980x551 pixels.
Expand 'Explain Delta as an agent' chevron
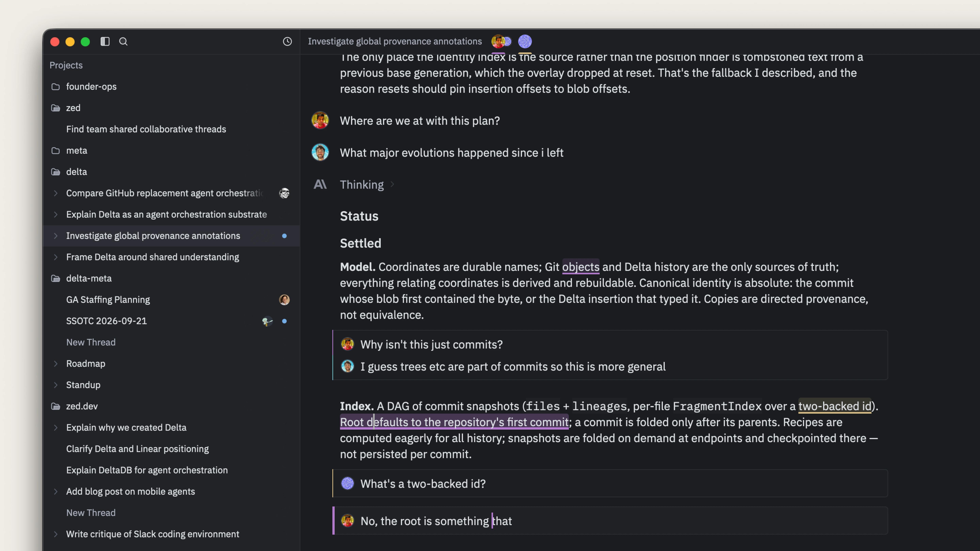(x=55, y=214)
